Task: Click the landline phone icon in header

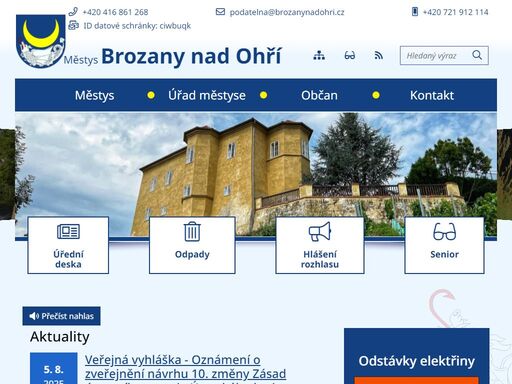Action: [73, 12]
